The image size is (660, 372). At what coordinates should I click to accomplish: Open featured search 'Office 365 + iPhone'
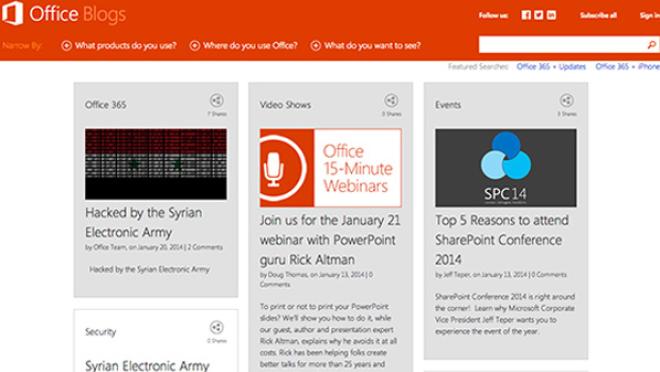coord(627,66)
